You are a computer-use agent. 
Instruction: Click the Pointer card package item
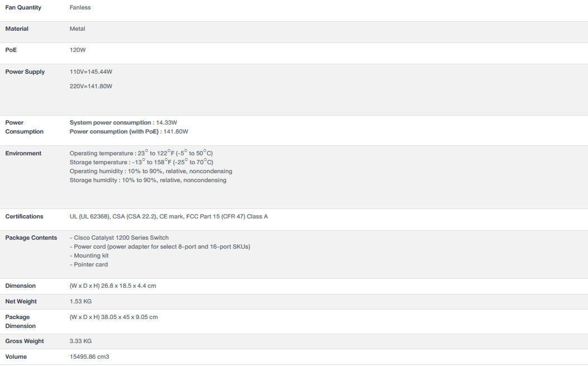[89, 265]
